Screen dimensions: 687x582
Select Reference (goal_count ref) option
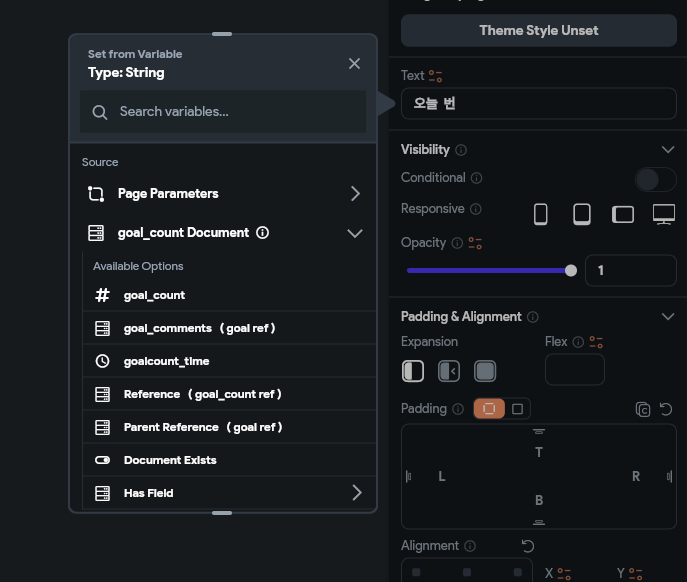(229, 394)
